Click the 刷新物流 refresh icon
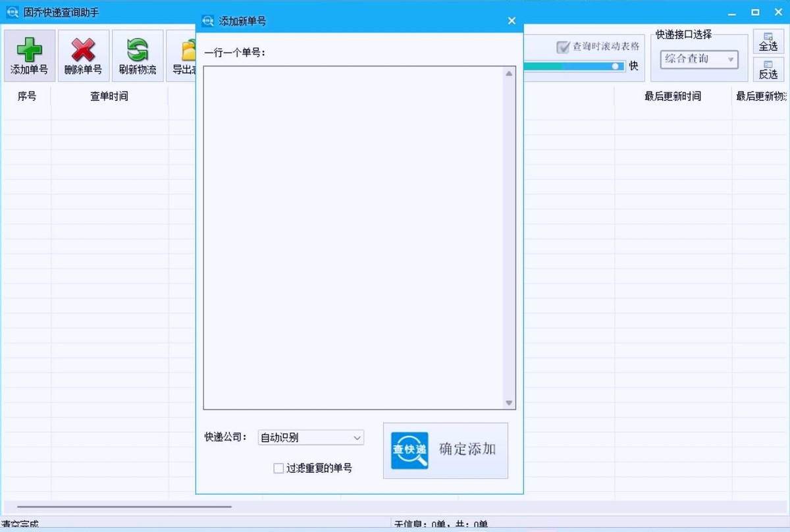 [x=138, y=50]
